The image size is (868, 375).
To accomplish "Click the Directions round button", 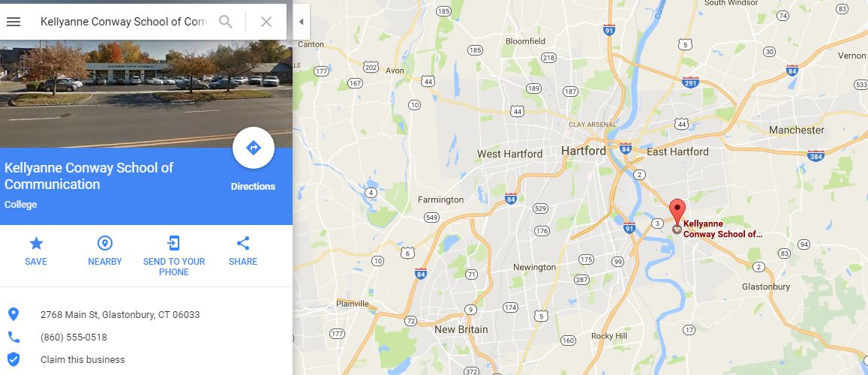I will (x=254, y=148).
